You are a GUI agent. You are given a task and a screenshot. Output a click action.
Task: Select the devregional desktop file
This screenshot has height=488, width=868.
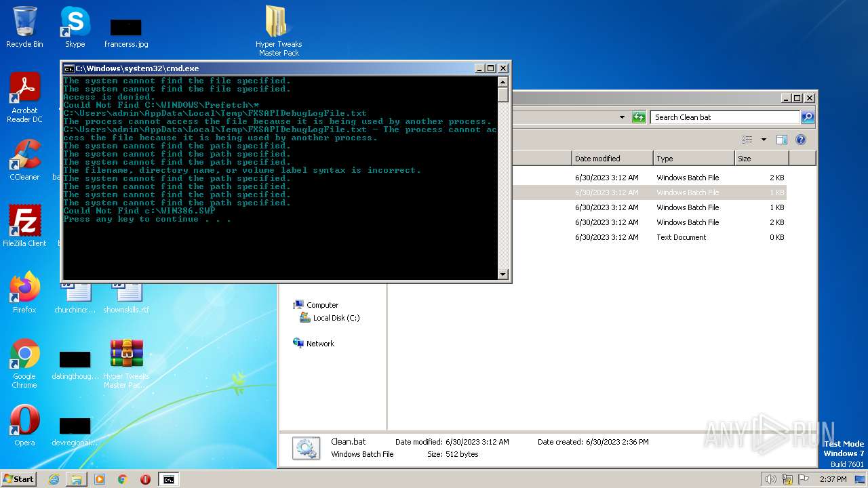pyautogui.click(x=75, y=431)
